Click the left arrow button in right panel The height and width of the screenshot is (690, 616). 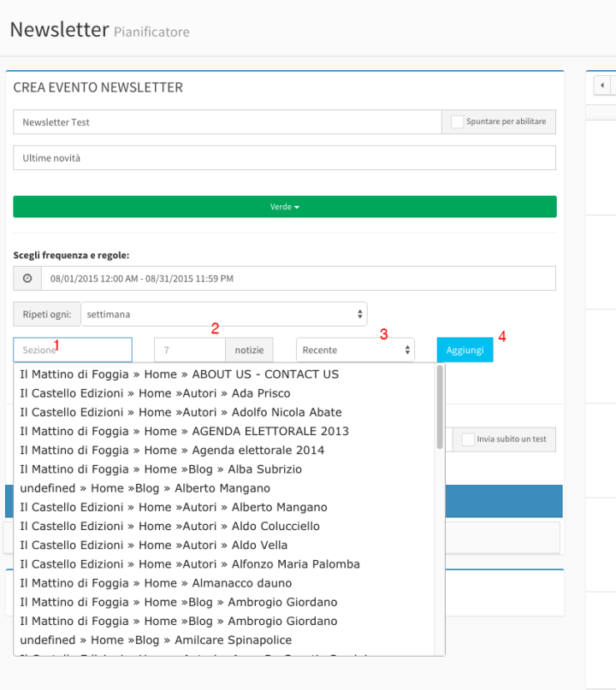(602, 85)
